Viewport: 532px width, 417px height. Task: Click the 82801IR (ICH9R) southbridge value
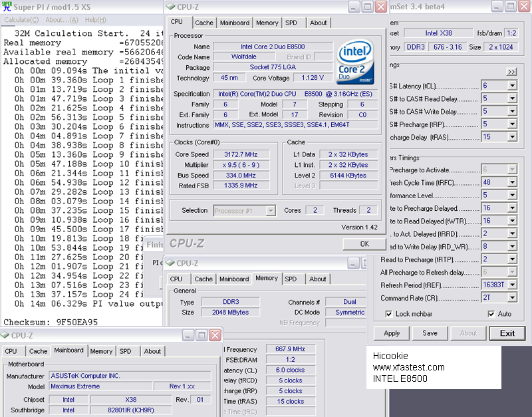point(130,410)
